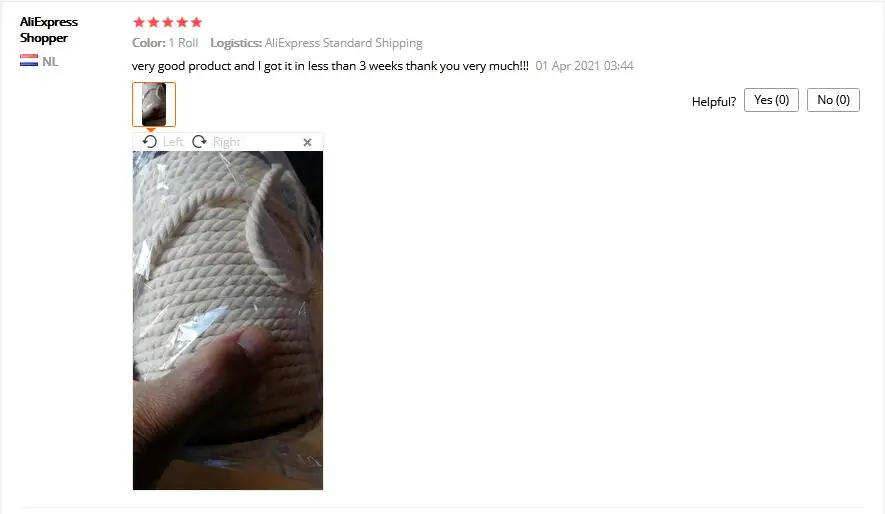The height and width of the screenshot is (514, 885).
Task: Click the review text about 3 weeks
Action: point(330,66)
